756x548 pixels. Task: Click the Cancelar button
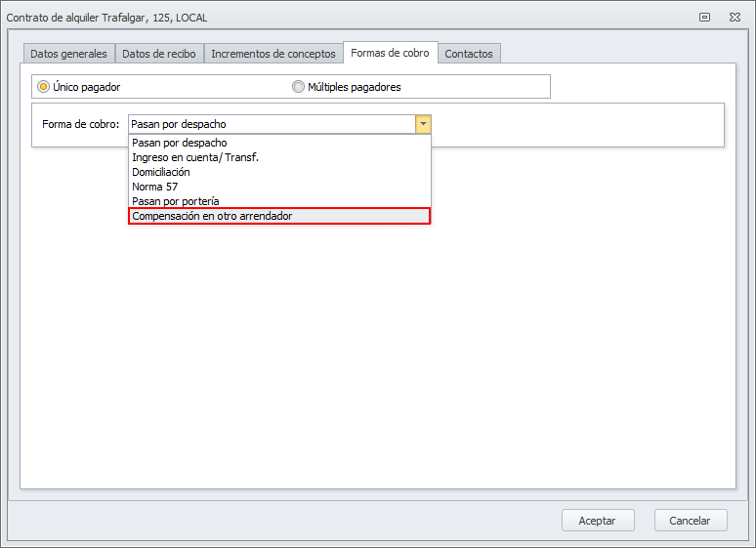tap(691, 521)
